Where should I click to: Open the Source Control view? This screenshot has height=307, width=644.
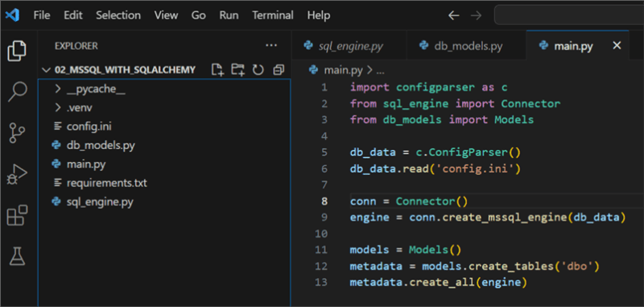17,134
